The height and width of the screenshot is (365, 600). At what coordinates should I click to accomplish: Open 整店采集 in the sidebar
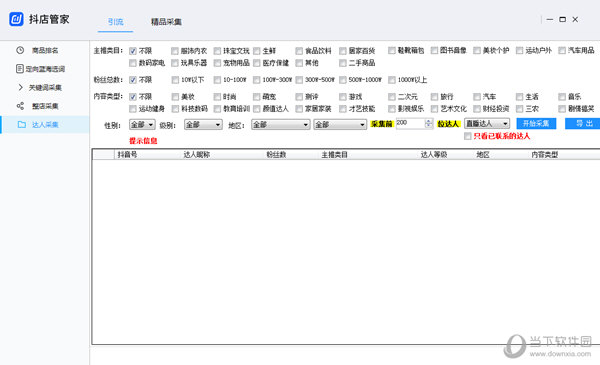pos(45,106)
